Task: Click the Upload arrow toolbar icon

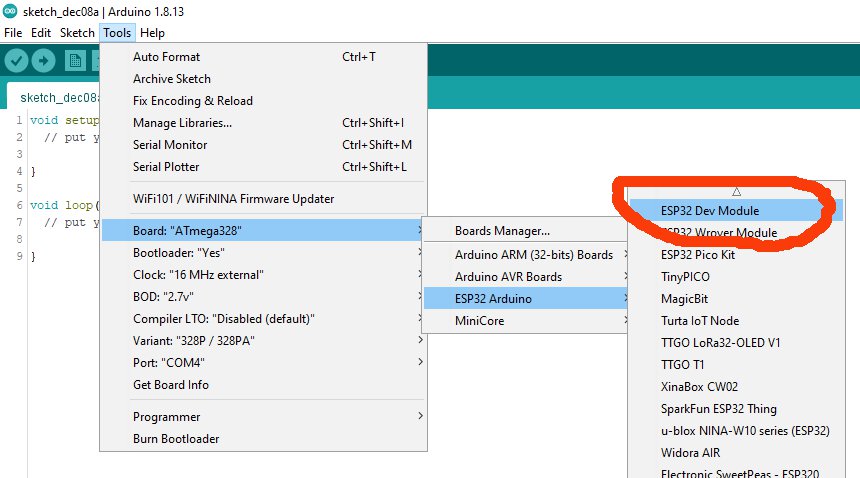Action: [x=43, y=60]
